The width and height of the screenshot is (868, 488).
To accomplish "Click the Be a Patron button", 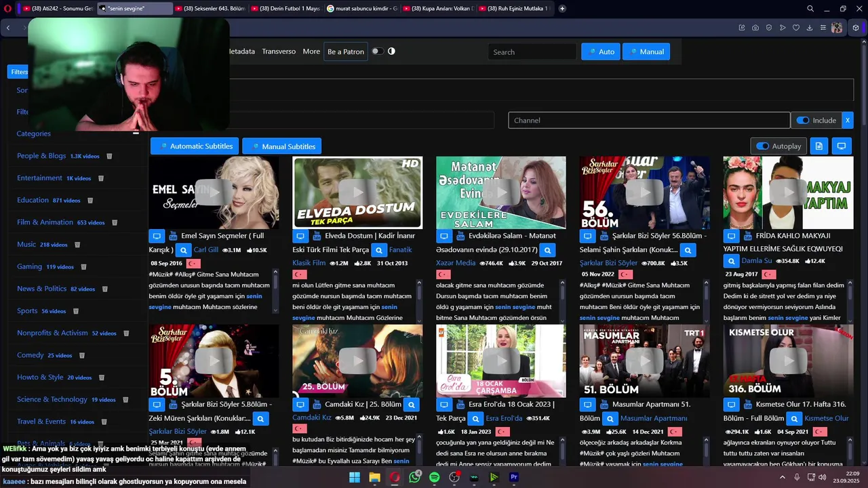I will pyautogui.click(x=346, y=52).
